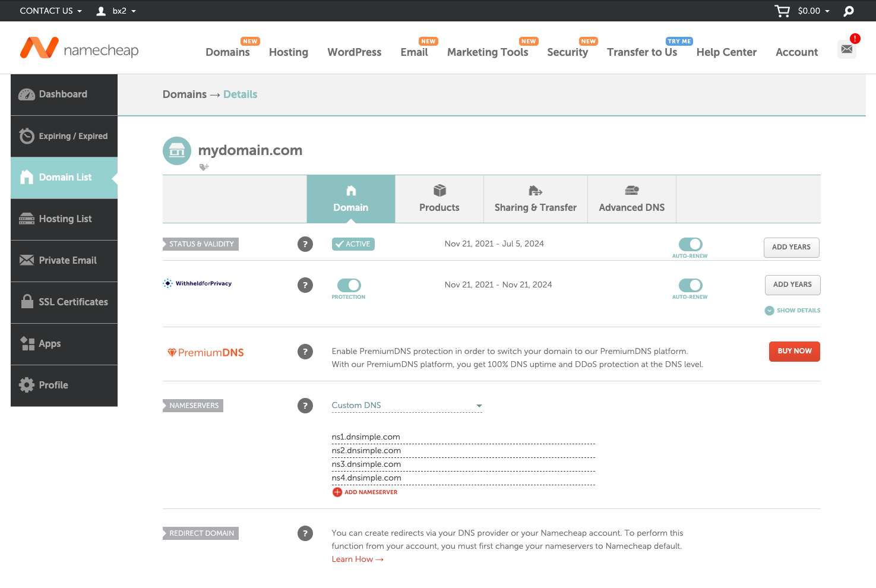This screenshot has width=876, height=588.
Task: Switch to the Advanced DNS tab
Action: (x=631, y=198)
